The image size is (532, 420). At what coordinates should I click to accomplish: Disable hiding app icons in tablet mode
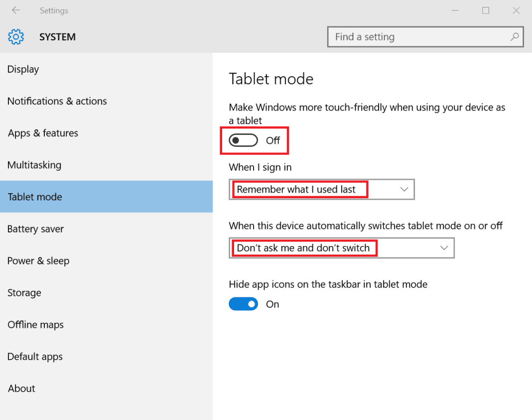[244, 304]
